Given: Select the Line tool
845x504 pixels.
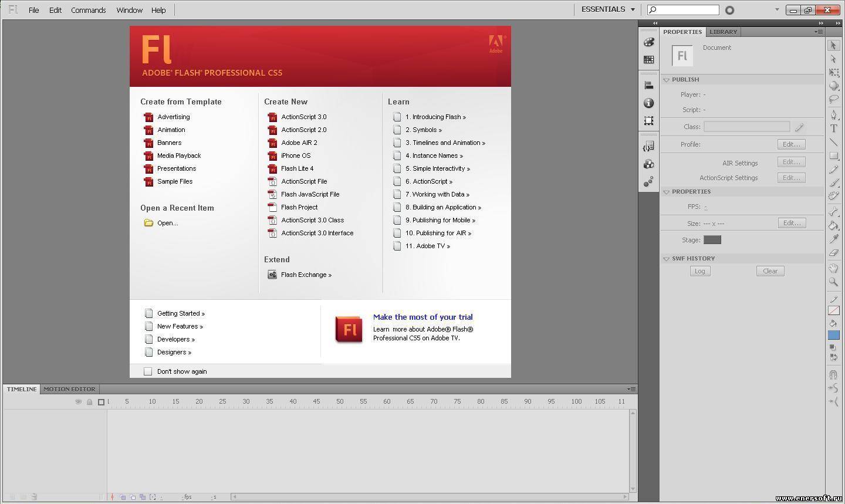Looking at the screenshot, I should point(833,142).
